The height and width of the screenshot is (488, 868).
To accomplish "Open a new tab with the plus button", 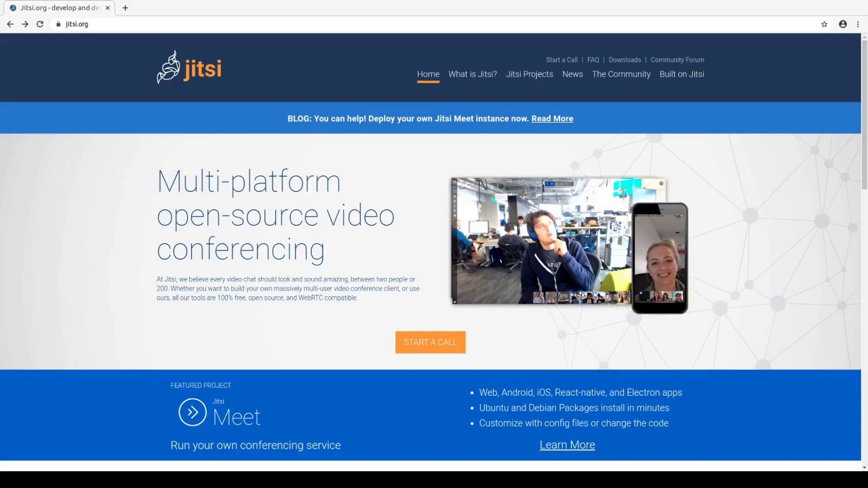I will [x=125, y=8].
